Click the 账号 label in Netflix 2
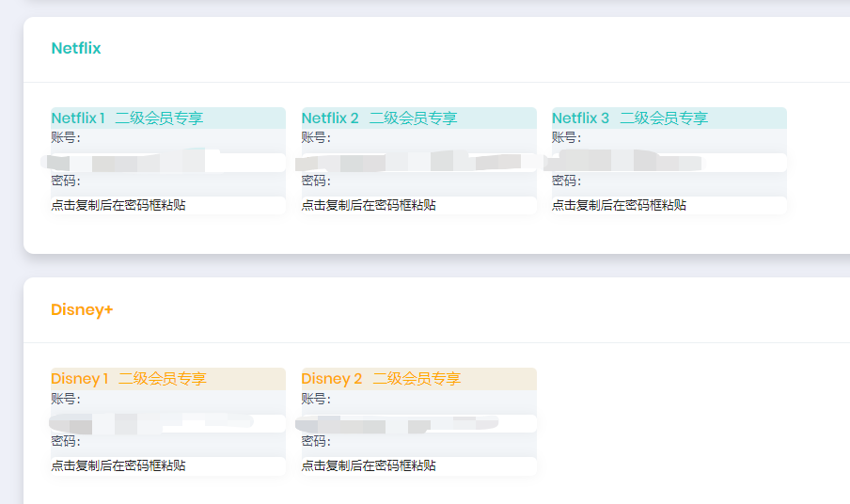The image size is (850, 504). point(316,137)
